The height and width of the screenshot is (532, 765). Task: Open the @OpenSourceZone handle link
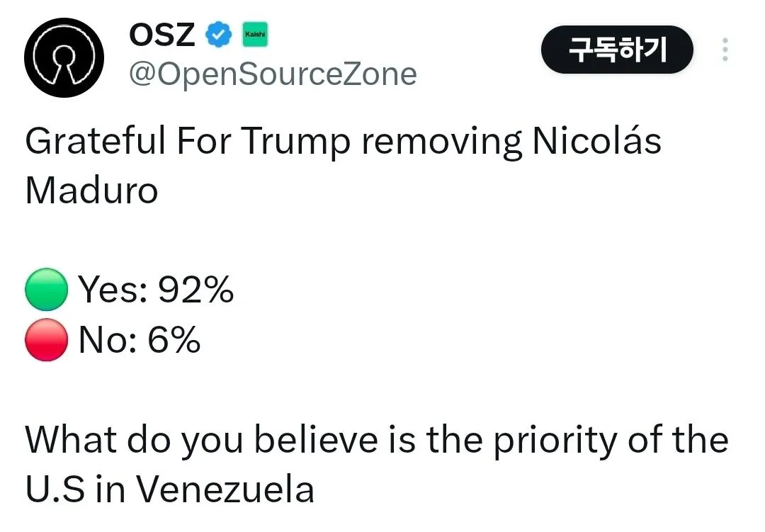click(x=272, y=73)
